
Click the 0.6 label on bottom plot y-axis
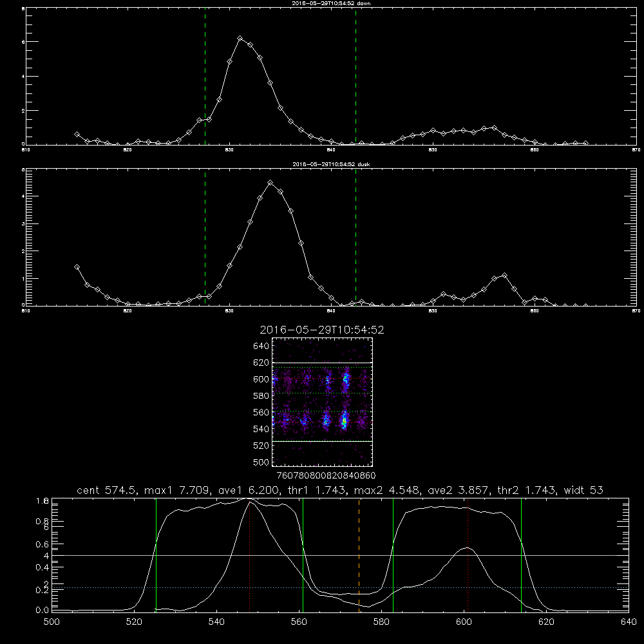[x=43, y=545]
